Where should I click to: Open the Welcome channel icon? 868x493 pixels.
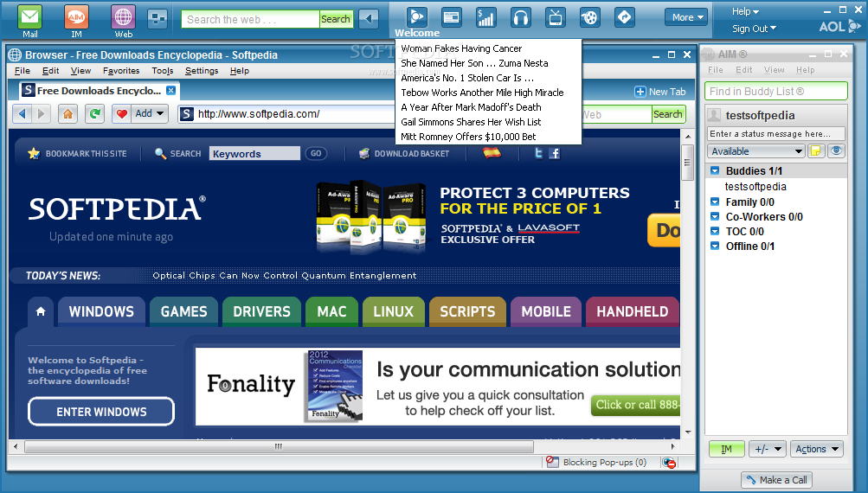(x=417, y=17)
